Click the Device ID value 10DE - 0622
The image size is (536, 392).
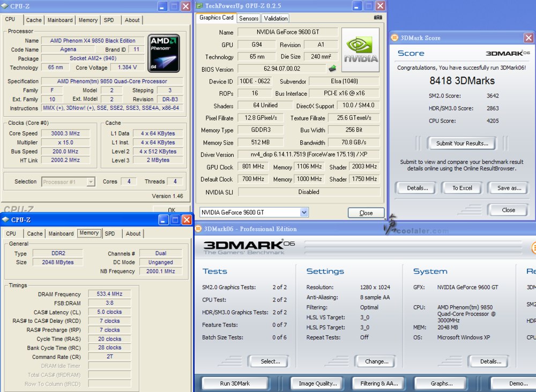(255, 81)
